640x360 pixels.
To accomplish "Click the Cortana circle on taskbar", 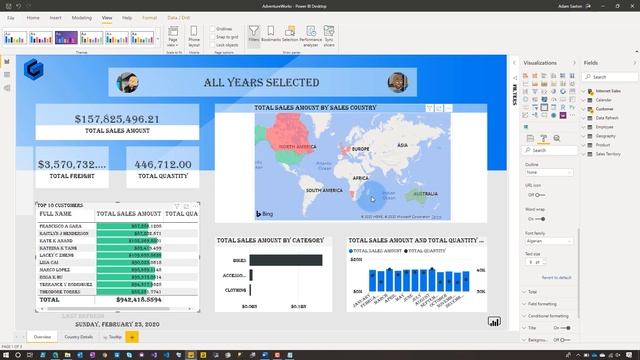I will (18, 355).
